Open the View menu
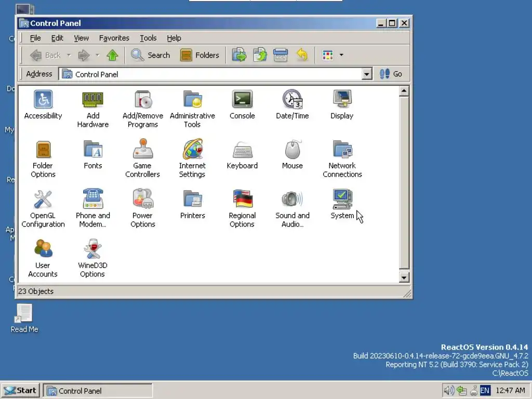 point(81,38)
